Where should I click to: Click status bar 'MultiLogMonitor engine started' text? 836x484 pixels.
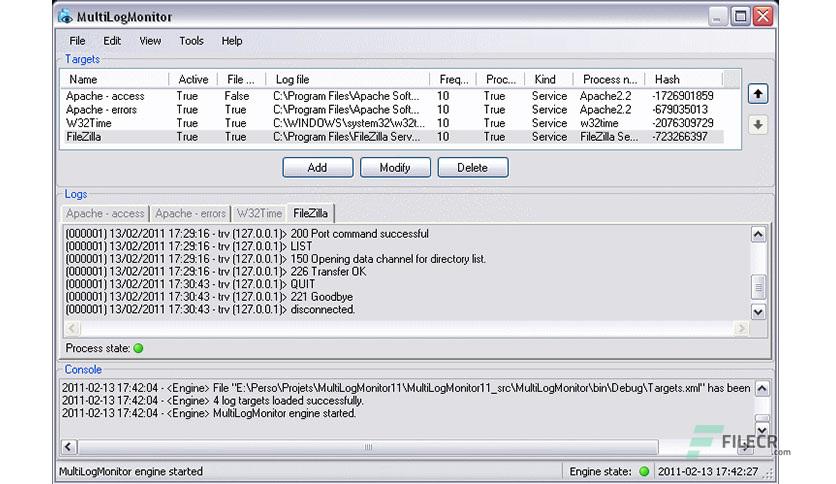tap(131, 471)
